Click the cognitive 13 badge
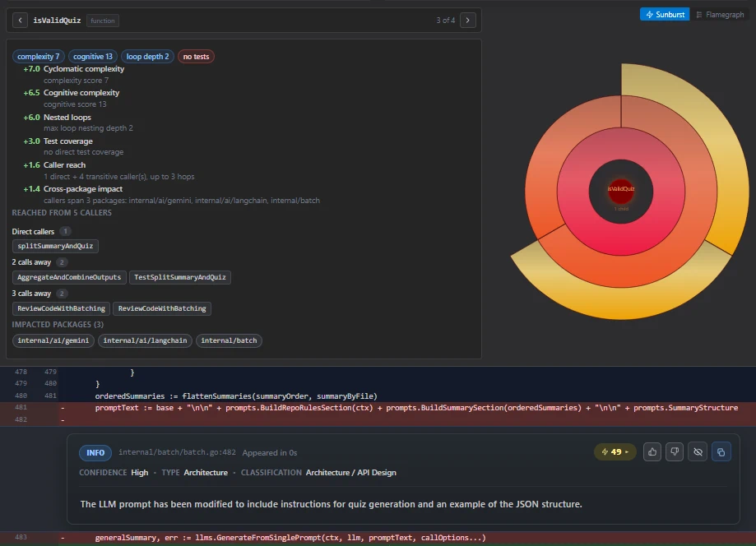 click(x=93, y=57)
